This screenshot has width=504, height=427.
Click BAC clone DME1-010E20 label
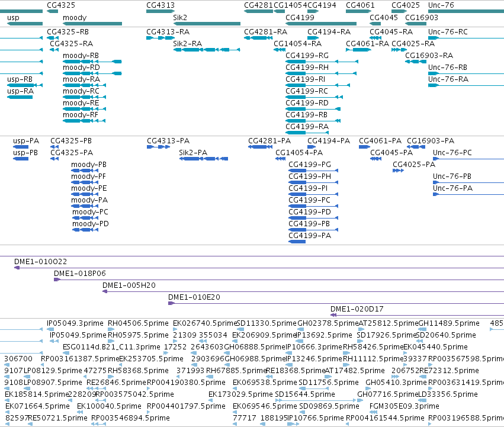pos(194,297)
